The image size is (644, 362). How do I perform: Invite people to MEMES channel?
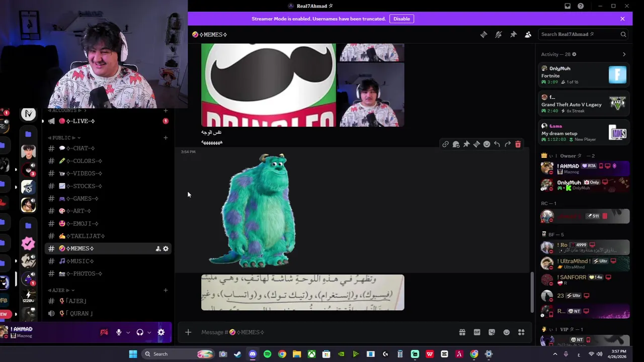coord(158,249)
